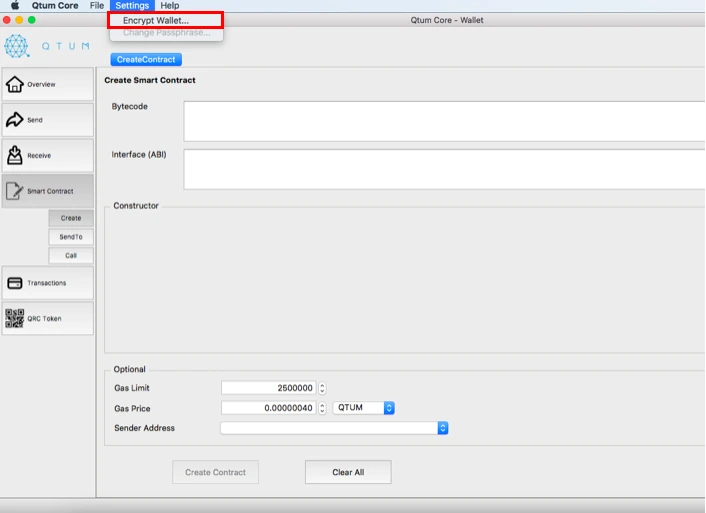The height and width of the screenshot is (513, 706).
Task: Choose Encrypt Wallet... from Settings menu
Action: (166, 20)
